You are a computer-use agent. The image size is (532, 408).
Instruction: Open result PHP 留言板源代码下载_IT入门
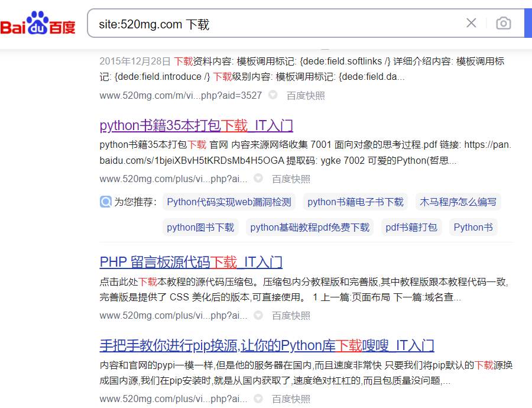(191, 263)
